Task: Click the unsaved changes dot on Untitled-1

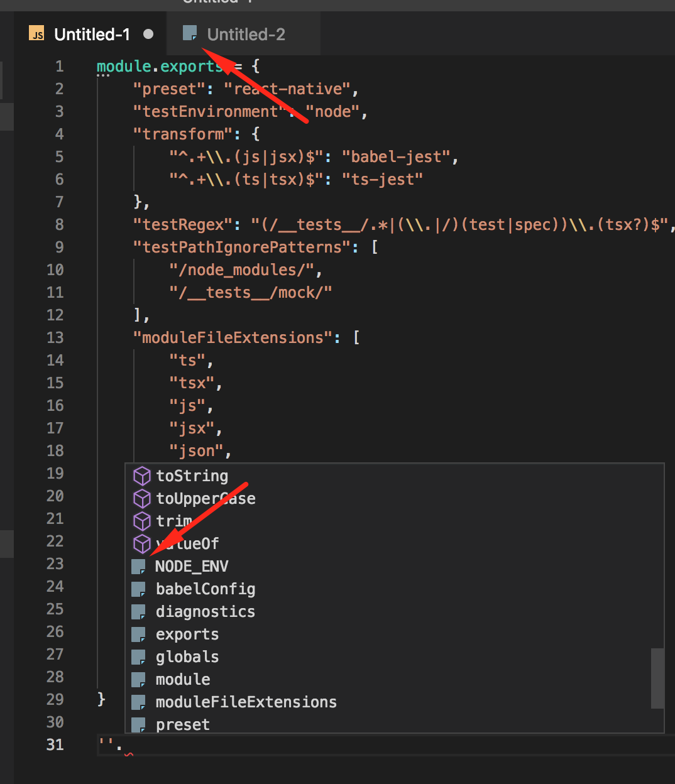Action: click(x=148, y=35)
